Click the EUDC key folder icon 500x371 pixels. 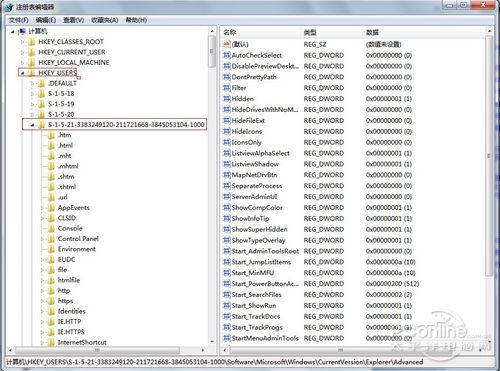51,259
